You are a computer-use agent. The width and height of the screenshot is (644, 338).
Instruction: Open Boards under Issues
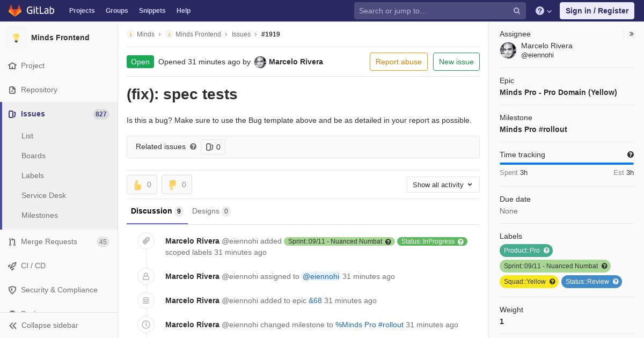pyautogui.click(x=33, y=156)
